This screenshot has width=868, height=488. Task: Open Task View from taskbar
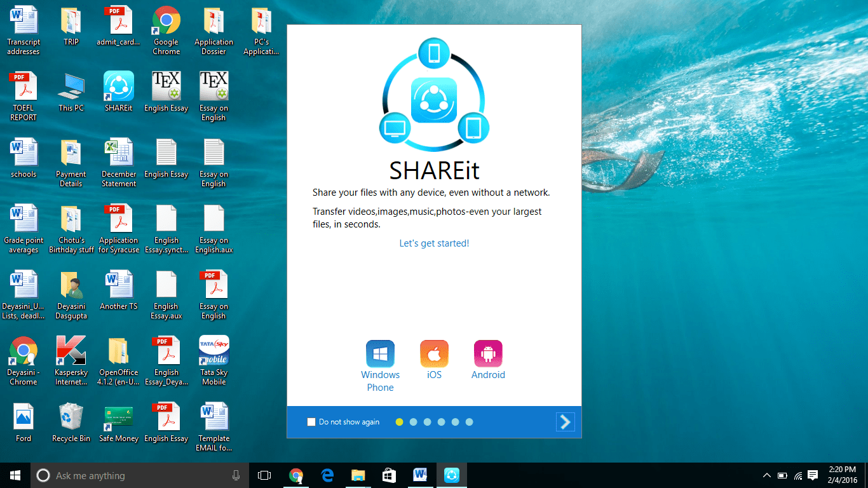264,475
